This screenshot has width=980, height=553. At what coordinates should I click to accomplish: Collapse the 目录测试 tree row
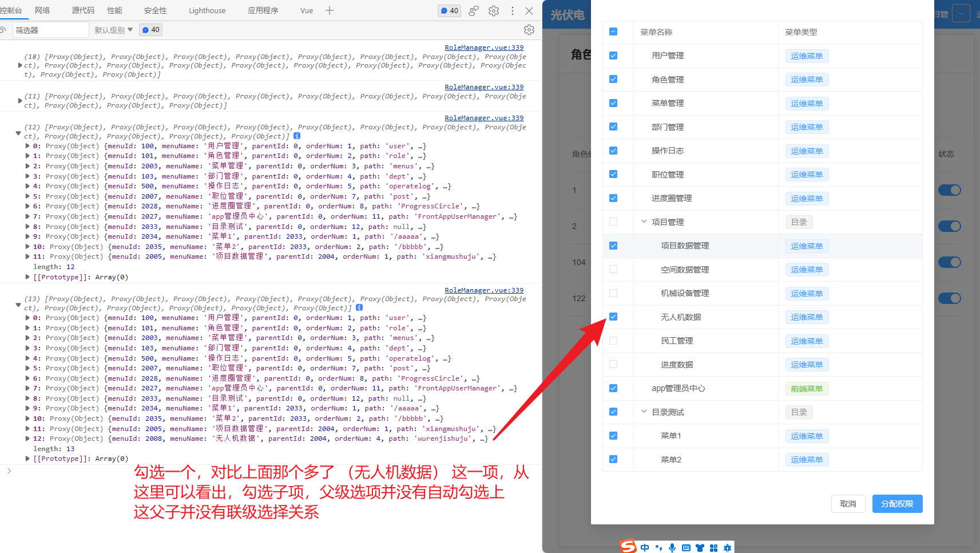coord(644,412)
